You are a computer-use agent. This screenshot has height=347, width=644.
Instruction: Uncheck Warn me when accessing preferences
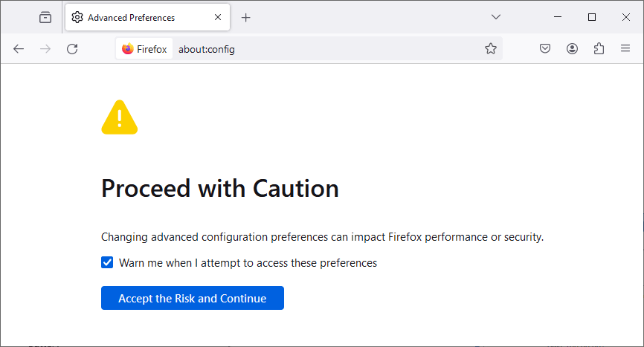(107, 262)
